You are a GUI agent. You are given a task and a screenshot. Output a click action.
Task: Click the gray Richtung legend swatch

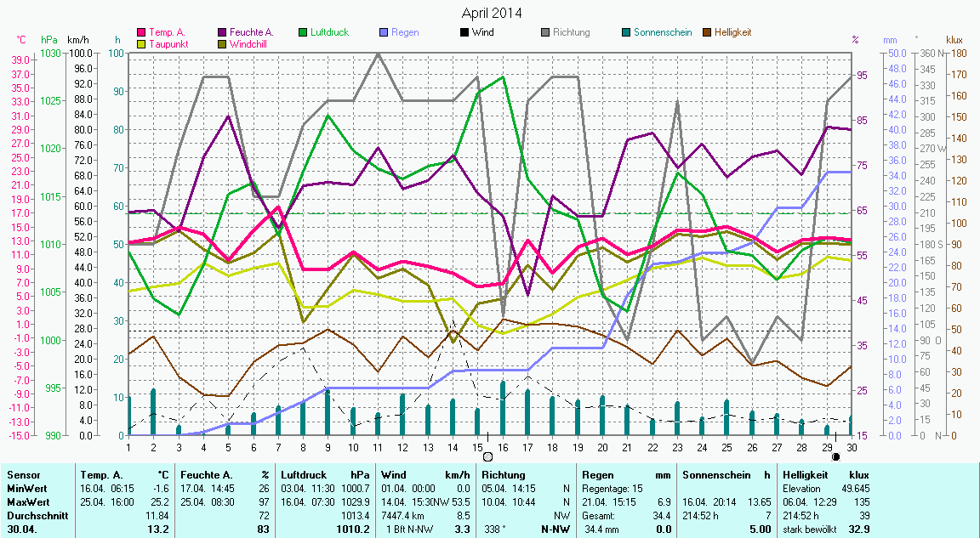(545, 32)
